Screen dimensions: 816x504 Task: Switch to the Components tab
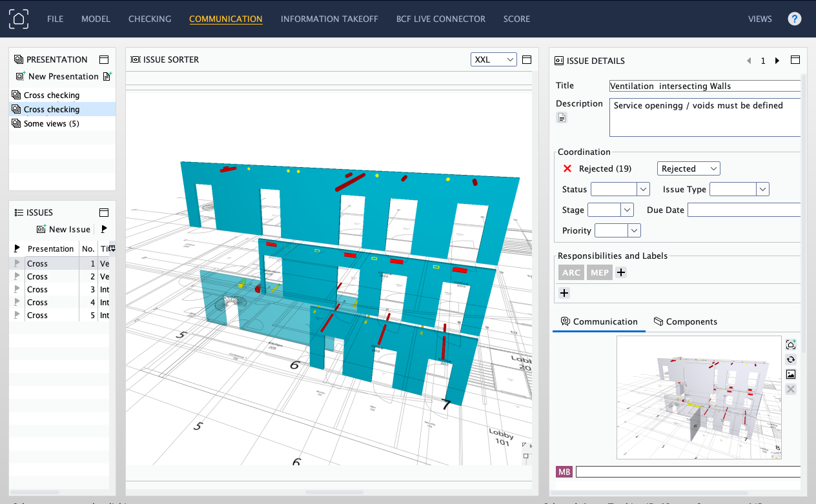pyautogui.click(x=686, y=321)
